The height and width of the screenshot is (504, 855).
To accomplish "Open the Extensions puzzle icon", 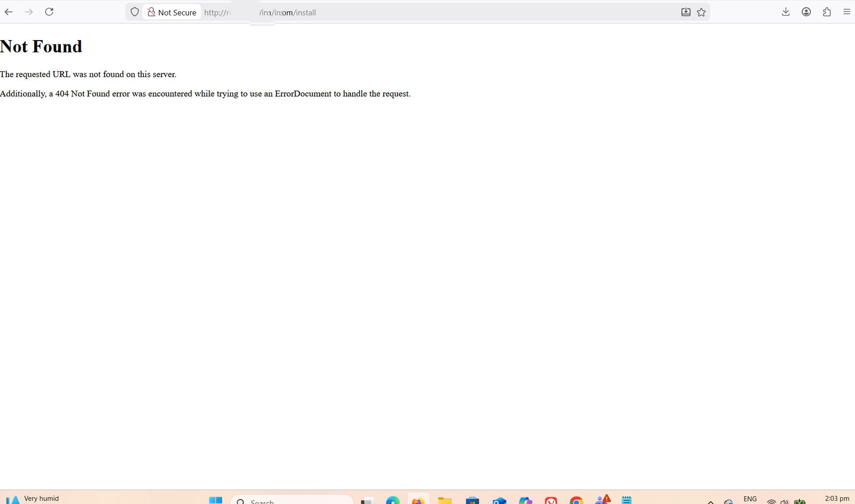I will point(827,12).
